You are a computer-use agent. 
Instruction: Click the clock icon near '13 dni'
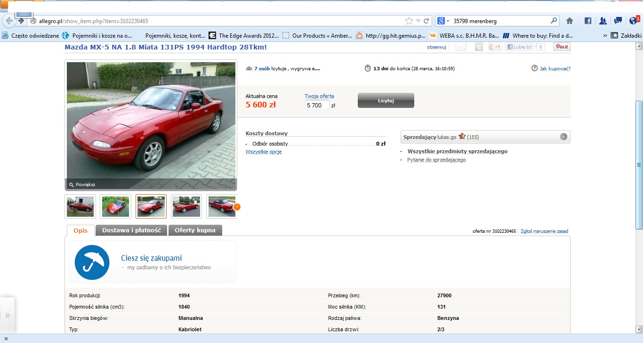pos(368,68)
